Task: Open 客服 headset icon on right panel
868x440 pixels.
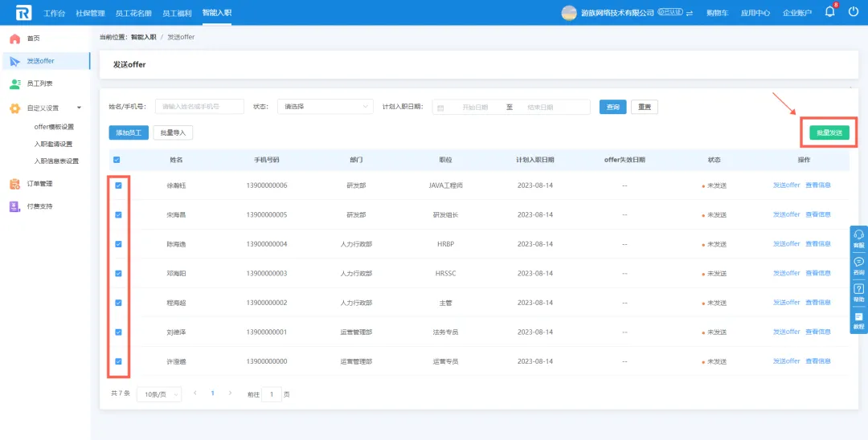Action: tap(858, 234)
